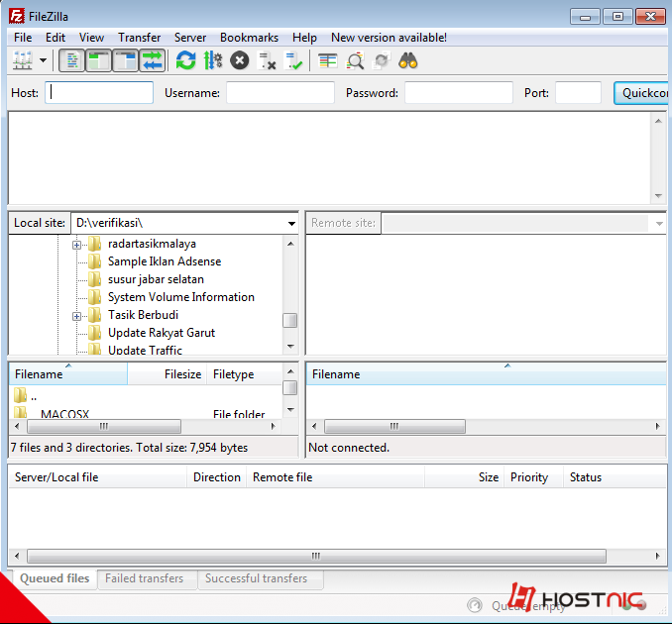Image resolution: width=672 pixels, height=624 pixels.
Task: Cancel current operation icon
Action: 240,60
